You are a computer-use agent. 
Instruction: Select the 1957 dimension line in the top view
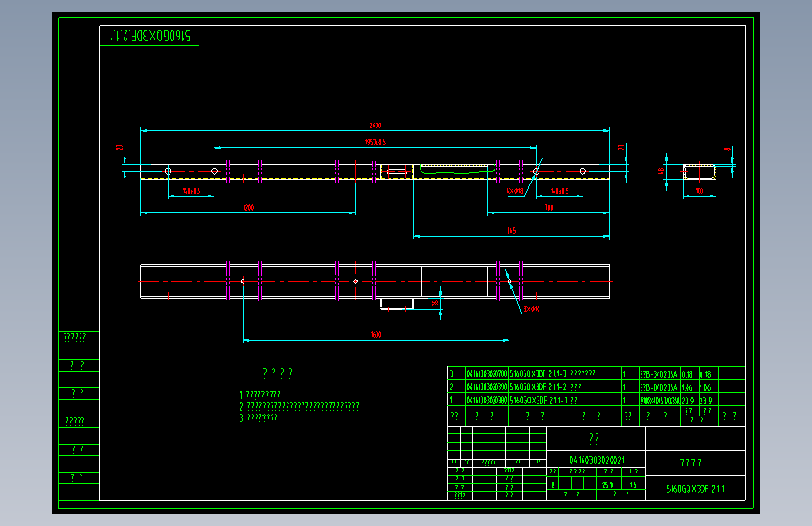pos(375,148)
